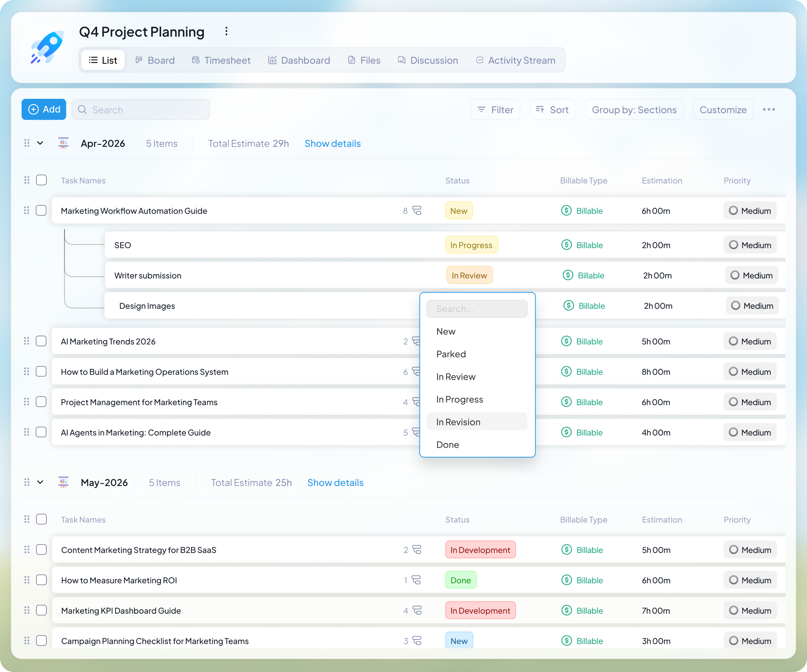
Task: Open Group by: Sections dropdown
Action: pyautogui.click(x=634, y=110)
